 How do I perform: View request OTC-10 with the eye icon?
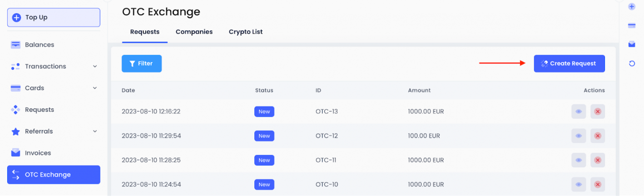579,185
